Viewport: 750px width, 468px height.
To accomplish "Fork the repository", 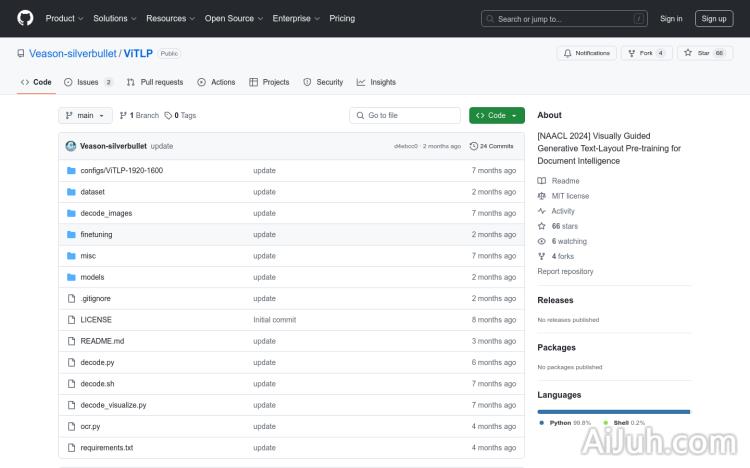I will 642,53.
